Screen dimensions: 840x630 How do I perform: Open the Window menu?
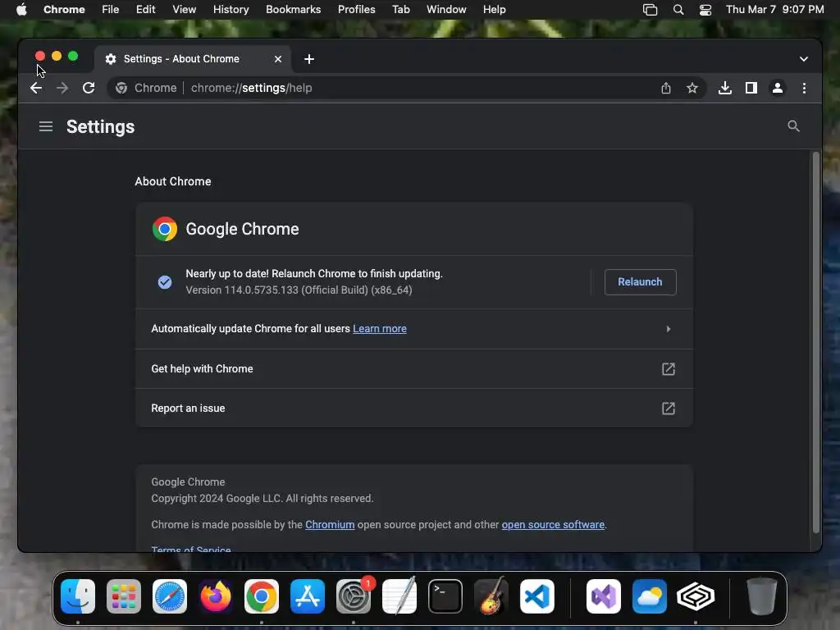click(446, 10)
